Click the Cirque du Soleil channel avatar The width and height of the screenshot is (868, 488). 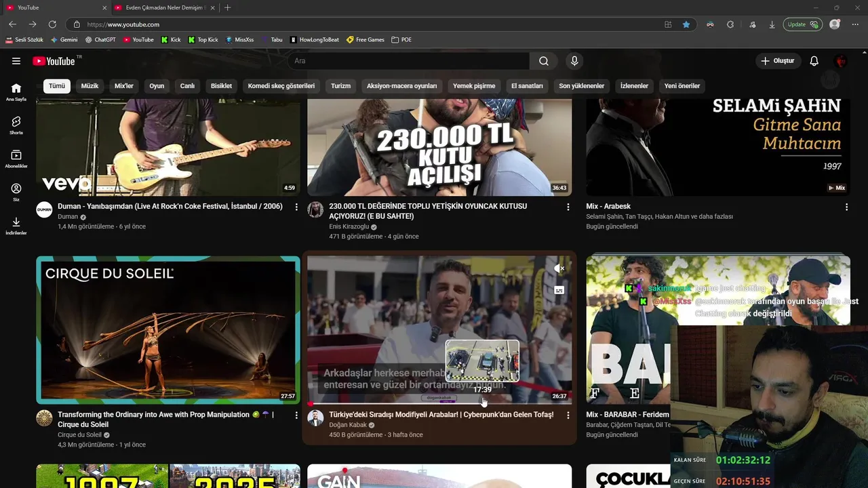click(44, 418)
